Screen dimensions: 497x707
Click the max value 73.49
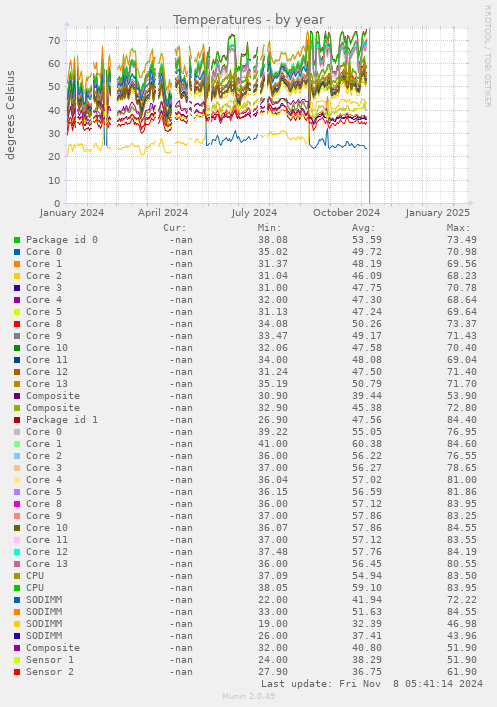(x=462, y=240)
